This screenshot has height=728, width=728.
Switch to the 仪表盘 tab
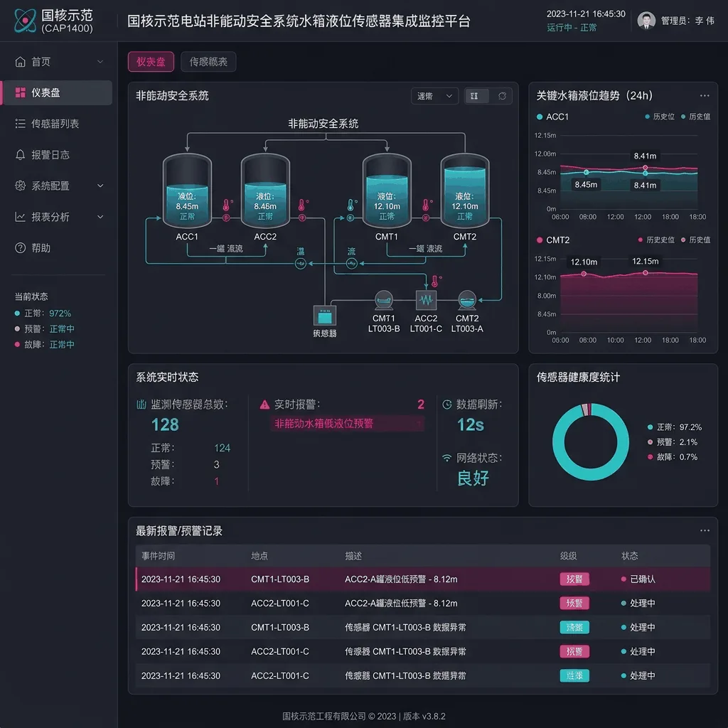151,62
